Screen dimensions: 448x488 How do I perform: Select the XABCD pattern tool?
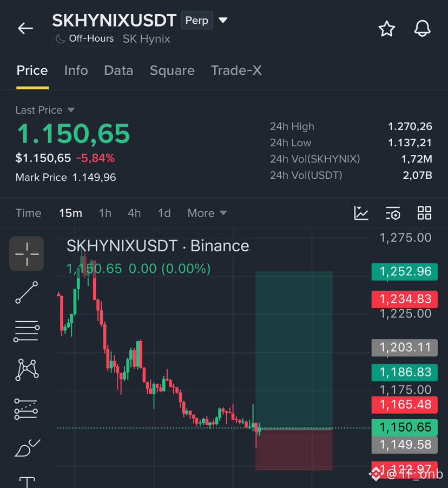pyautogui.click(x=27, y=370)
